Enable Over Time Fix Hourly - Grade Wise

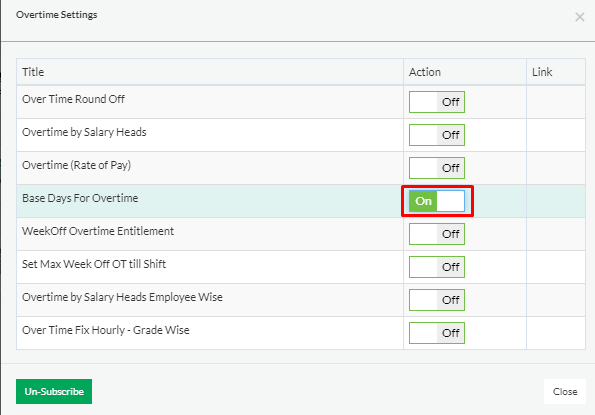tap(437, 333)
